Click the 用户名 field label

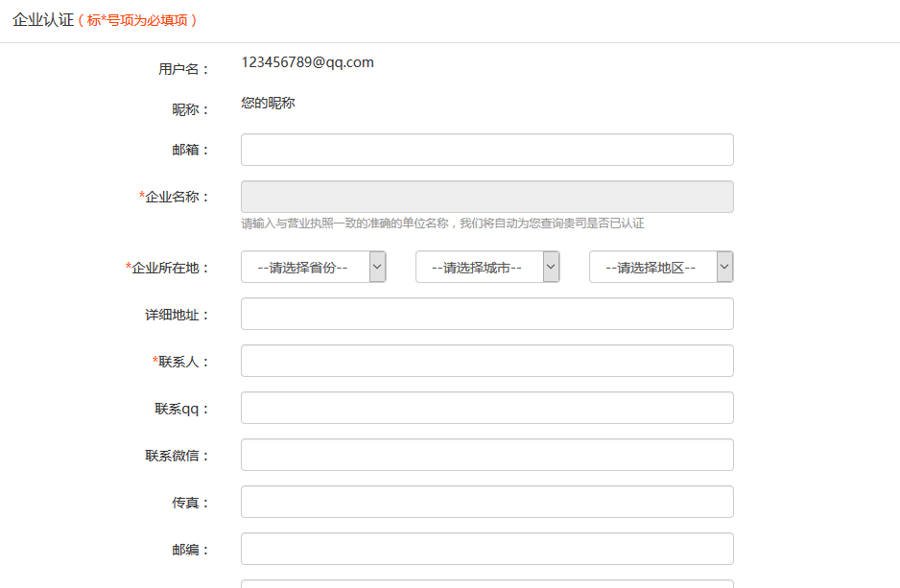183,69
